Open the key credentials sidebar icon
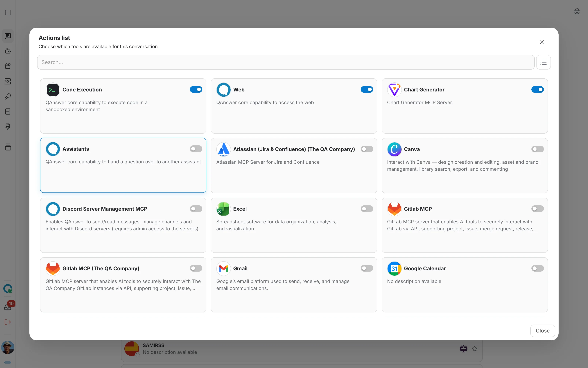The image size is (588, 368). pyautogui.click(x=8, y=96)
